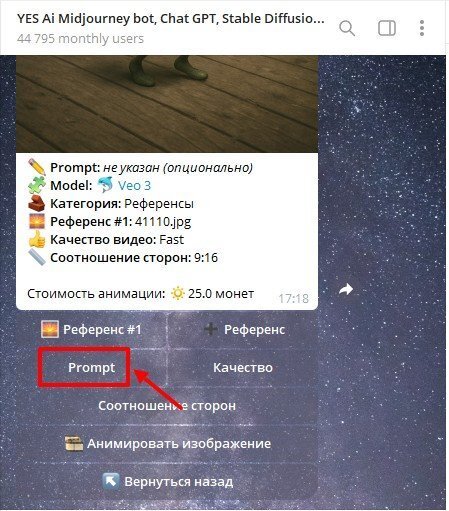Click the arrow icon on Вернуться назад
The image size is (449, 511).
tap(111, 481)
